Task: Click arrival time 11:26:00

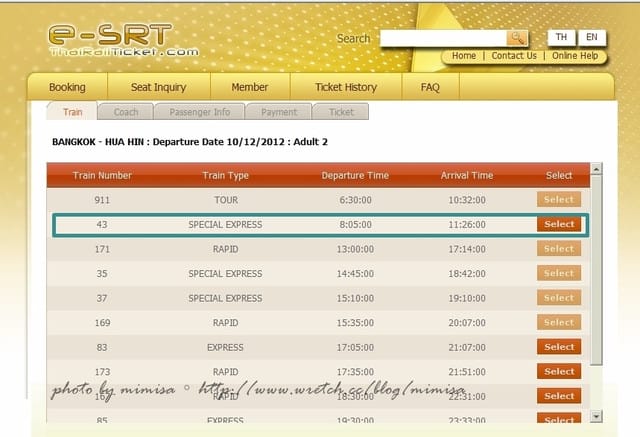Action: tap(467, 224)
